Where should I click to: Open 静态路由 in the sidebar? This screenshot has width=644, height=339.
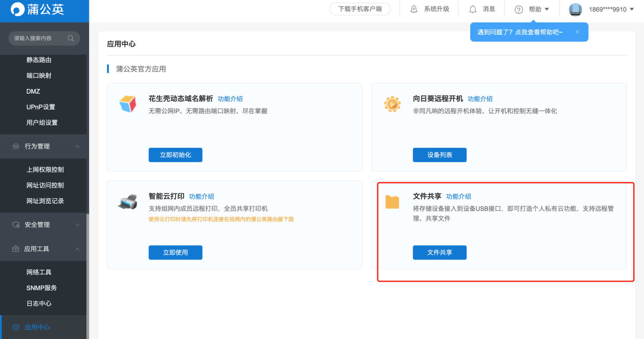click(x=39, y=60)
